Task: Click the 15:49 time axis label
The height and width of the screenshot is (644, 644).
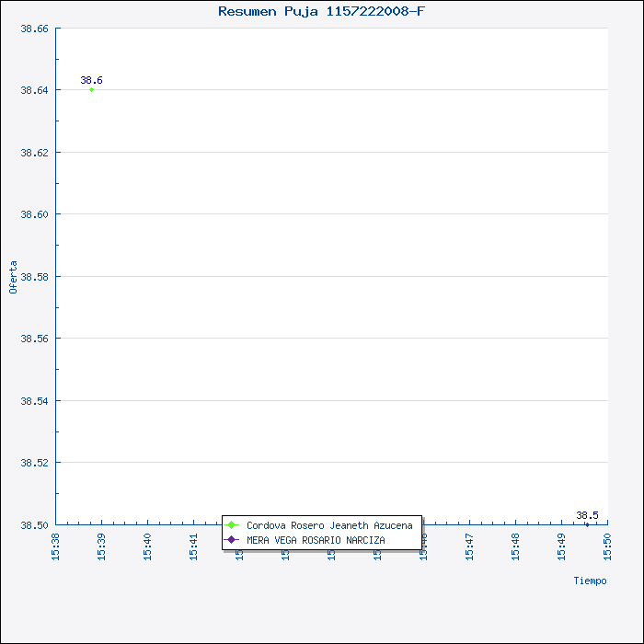Action: [x=562, y=546]
